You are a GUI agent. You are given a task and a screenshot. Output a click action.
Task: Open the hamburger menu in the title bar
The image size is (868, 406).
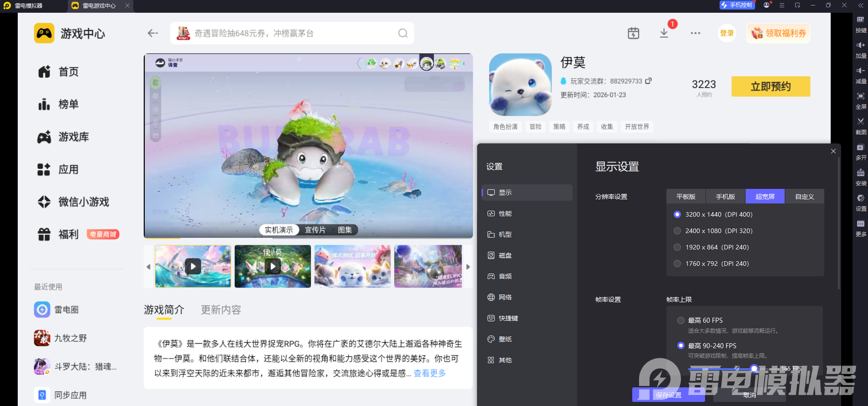coord(782,5)
